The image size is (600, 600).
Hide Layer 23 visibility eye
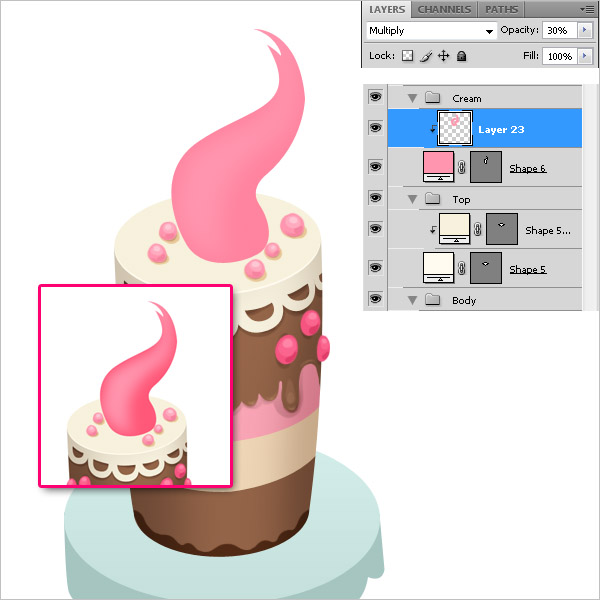pos(375,127)
